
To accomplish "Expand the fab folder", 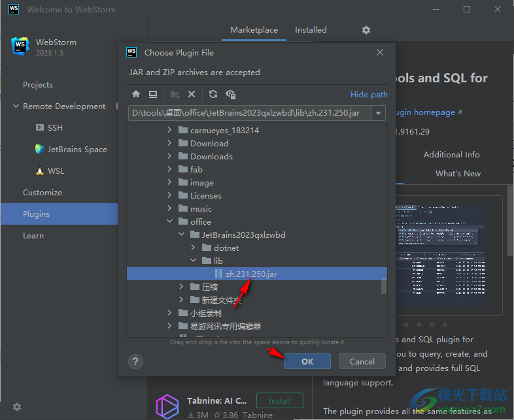I will (169, 169).
